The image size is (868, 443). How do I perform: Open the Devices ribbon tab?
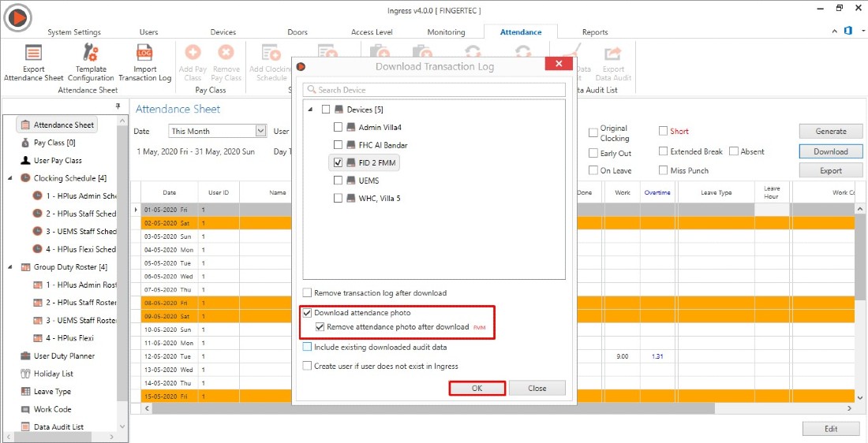(223, 32)
